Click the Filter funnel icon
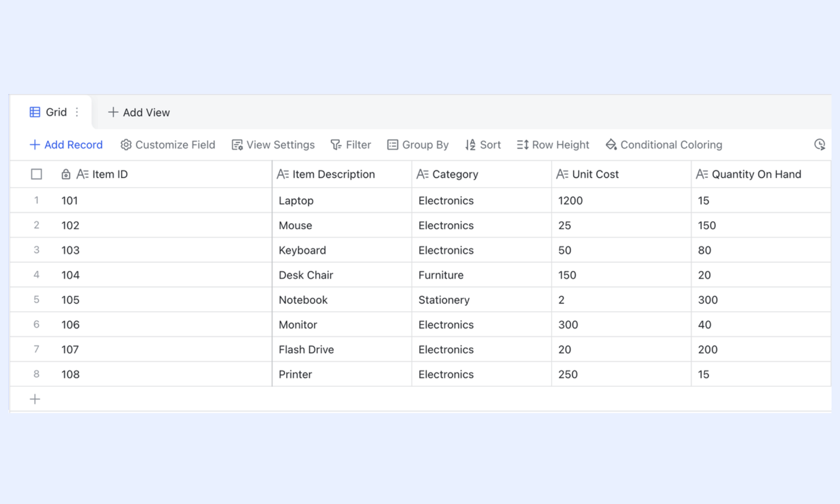 tap(336, 145)
